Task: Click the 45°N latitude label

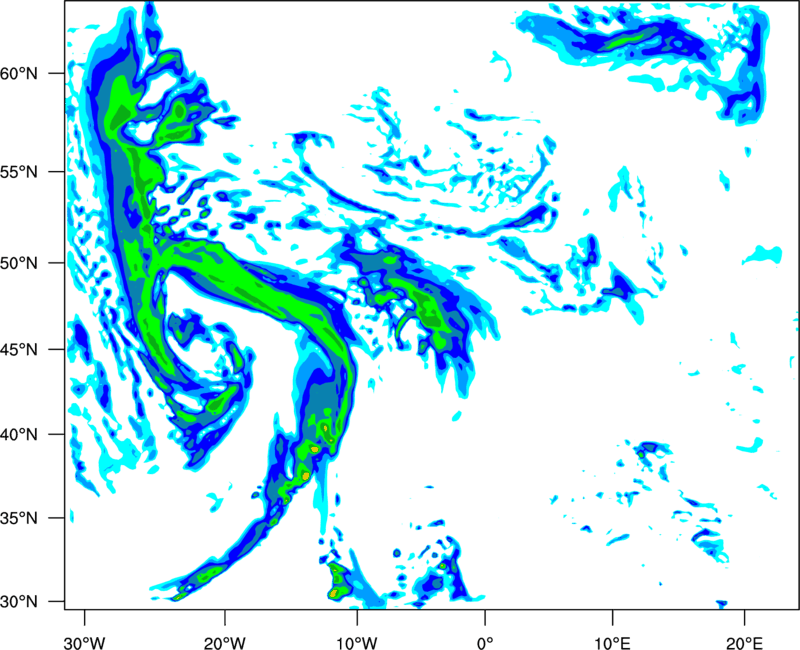Action: pos(19,350)
